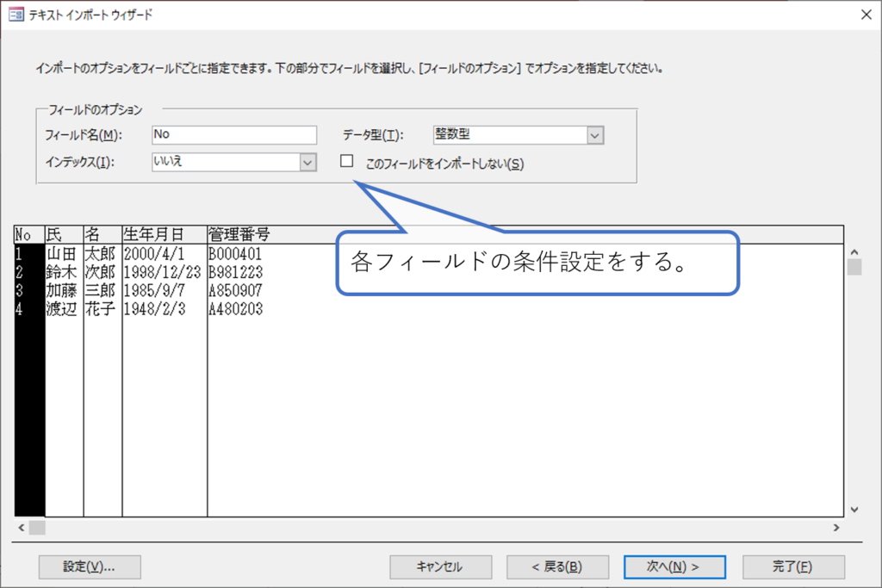Check このフィールドをインポートしない checkbox

pos(347,161)
